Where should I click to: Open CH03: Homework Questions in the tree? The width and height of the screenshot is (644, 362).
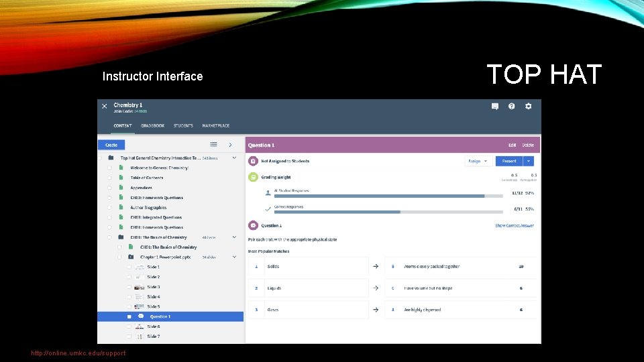coord(156,197)
